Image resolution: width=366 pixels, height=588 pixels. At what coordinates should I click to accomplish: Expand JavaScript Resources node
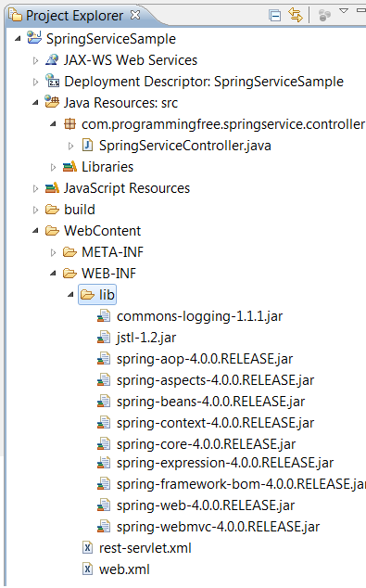coord(35,188)
